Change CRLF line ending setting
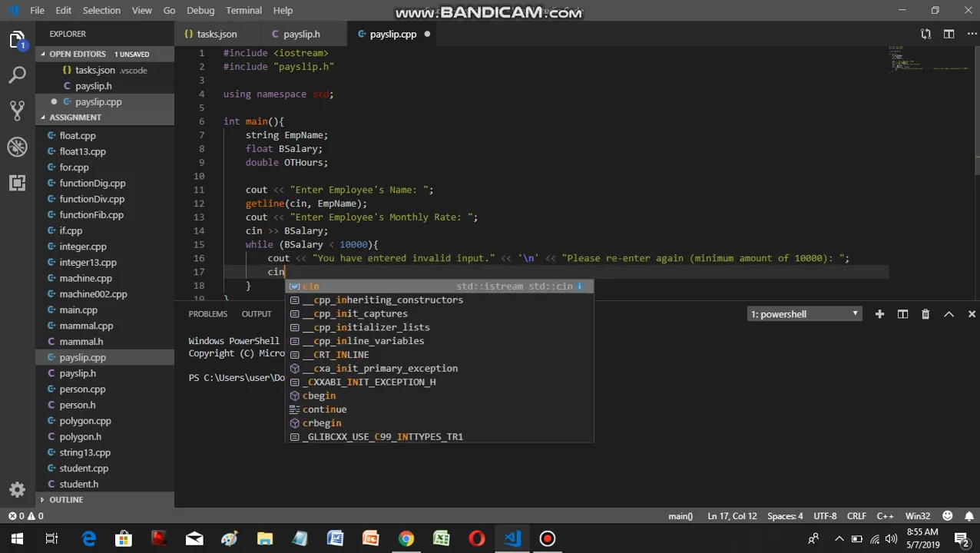This screenshot has height=553, width=980. point(856,516)
